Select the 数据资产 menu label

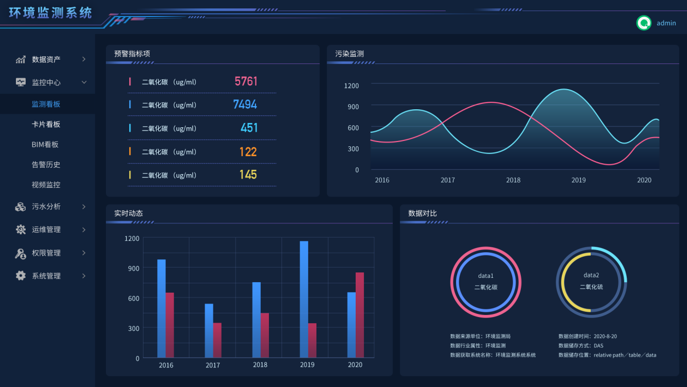(46, 59)
